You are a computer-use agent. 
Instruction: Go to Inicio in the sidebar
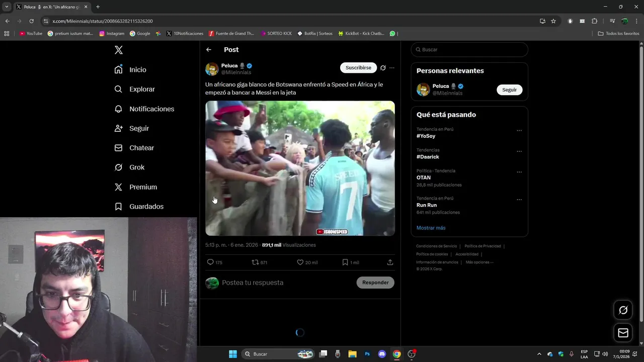point(130,69)
